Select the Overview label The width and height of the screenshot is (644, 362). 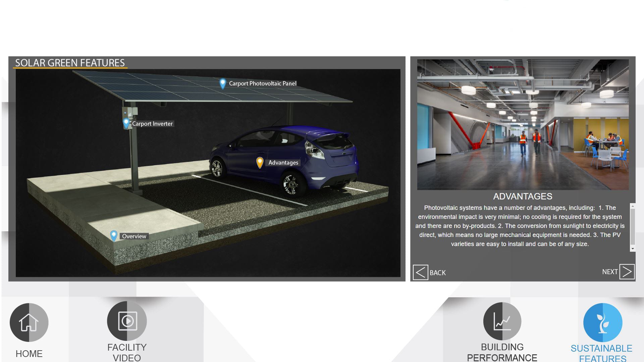[134, 236]
